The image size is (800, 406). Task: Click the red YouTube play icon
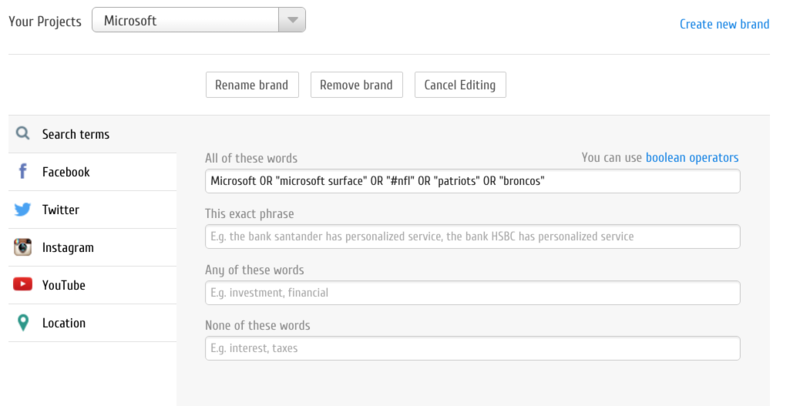[x=22, y=285]
